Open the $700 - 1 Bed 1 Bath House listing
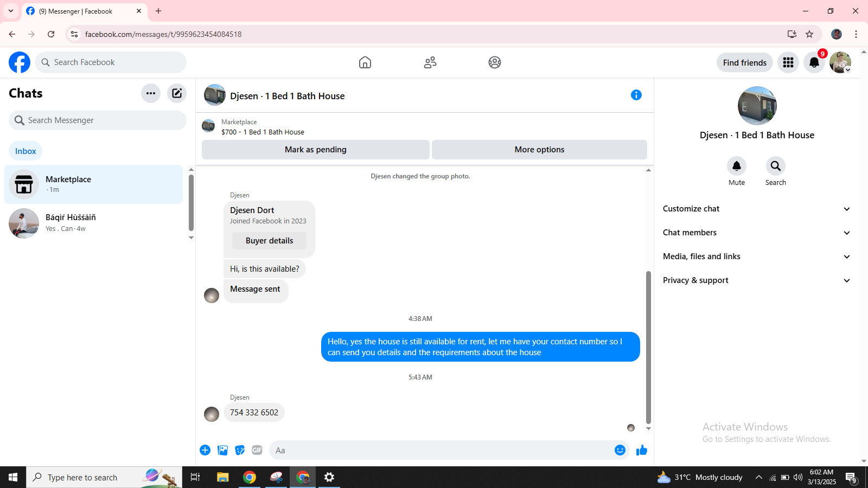The width and height of the screenshot is (868, 488). coord(263,132)
